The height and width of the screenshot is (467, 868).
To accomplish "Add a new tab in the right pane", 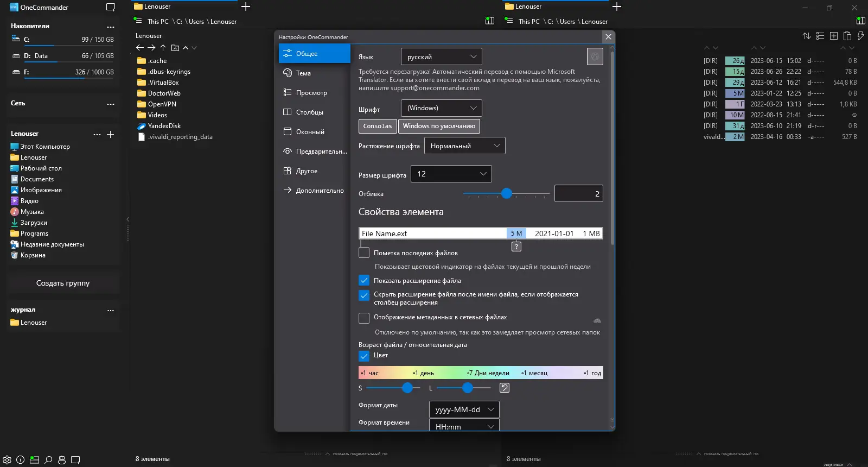I will coord(617,7).
